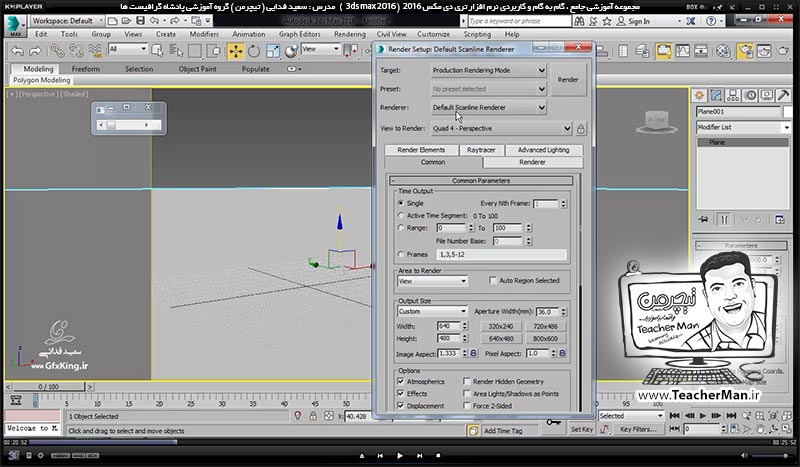Open the Graph Editors menu
The height and width of the screenshot is (467, 800).
tap(299, 34)
